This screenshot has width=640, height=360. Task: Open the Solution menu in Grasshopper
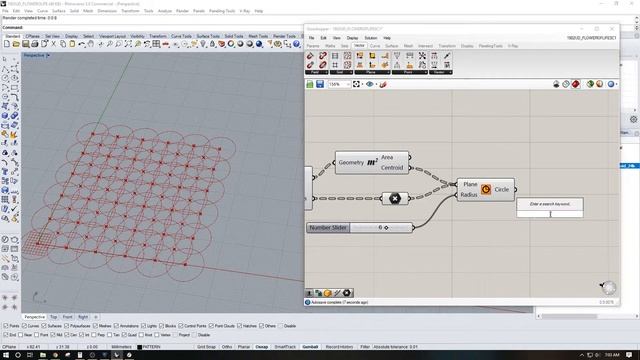coord(371,38)
